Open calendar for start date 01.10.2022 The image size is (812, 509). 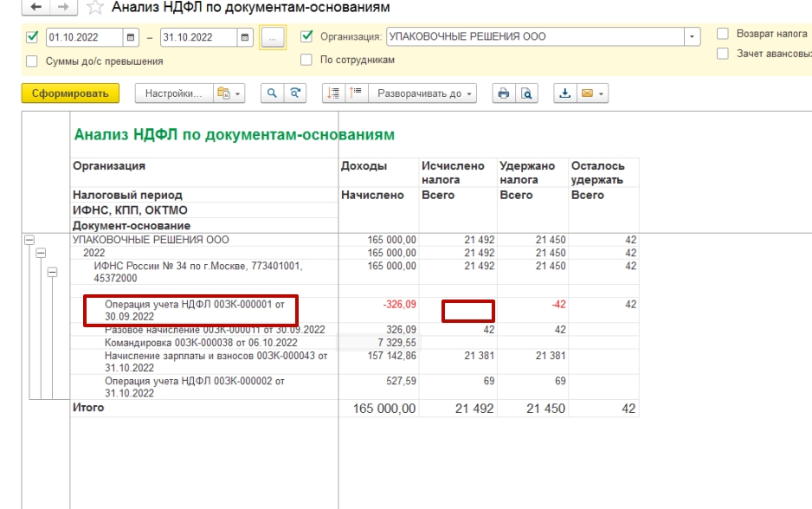[131, 37]
